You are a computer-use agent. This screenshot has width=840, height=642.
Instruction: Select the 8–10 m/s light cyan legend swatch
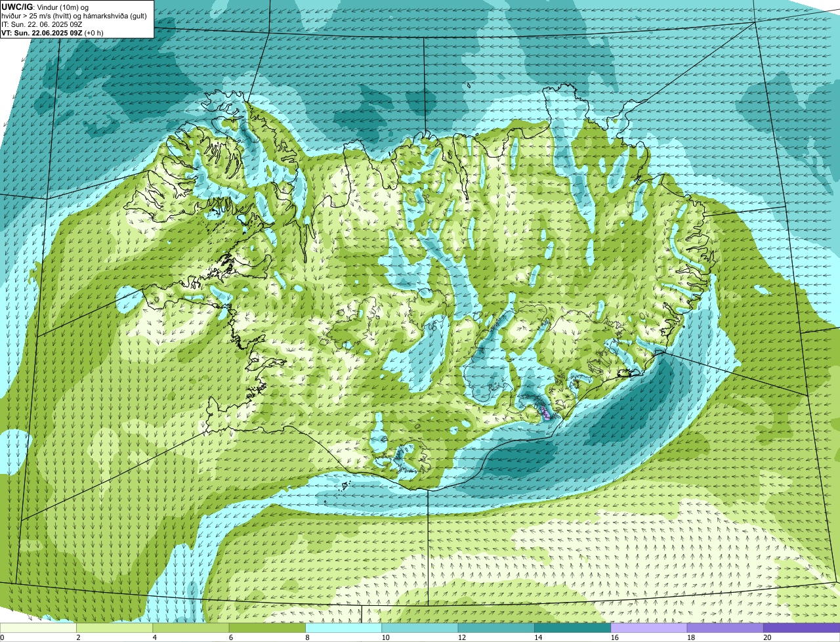(344, 628)
